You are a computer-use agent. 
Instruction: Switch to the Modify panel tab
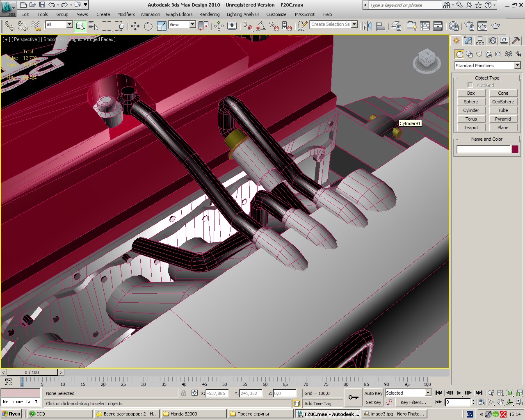[x=468, y=41]
